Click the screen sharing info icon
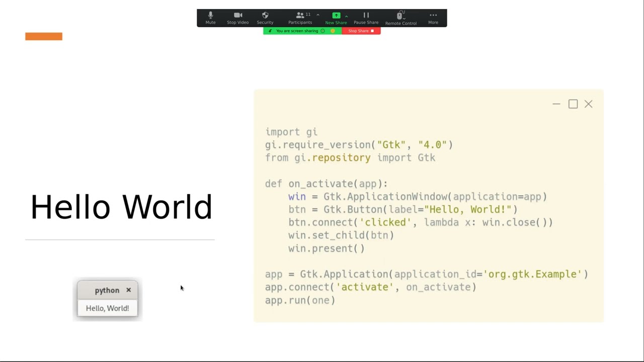The height and width of the screenshot is (362, 644). point(323,31)
